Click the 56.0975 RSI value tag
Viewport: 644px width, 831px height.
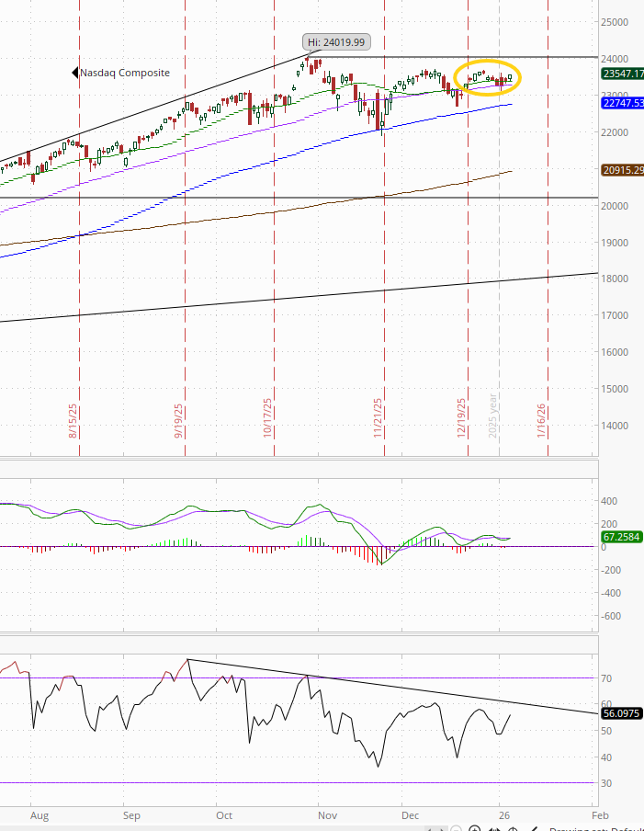point(622,713)
